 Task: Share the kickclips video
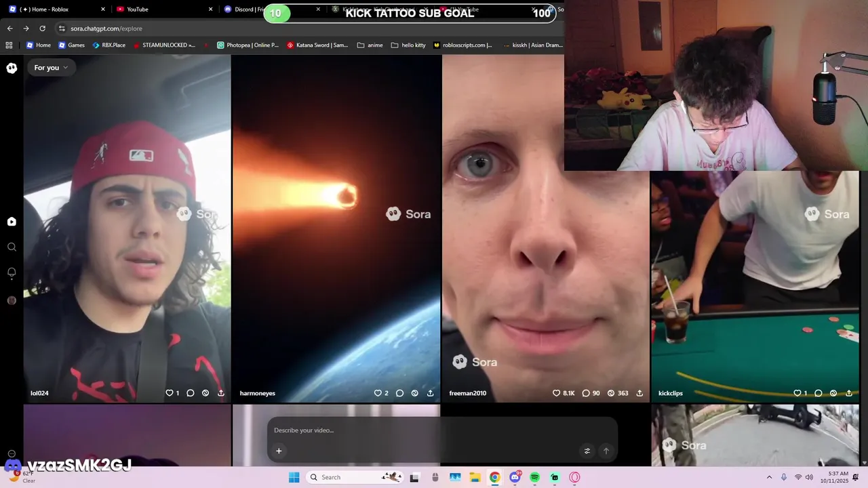pos(849,393)
